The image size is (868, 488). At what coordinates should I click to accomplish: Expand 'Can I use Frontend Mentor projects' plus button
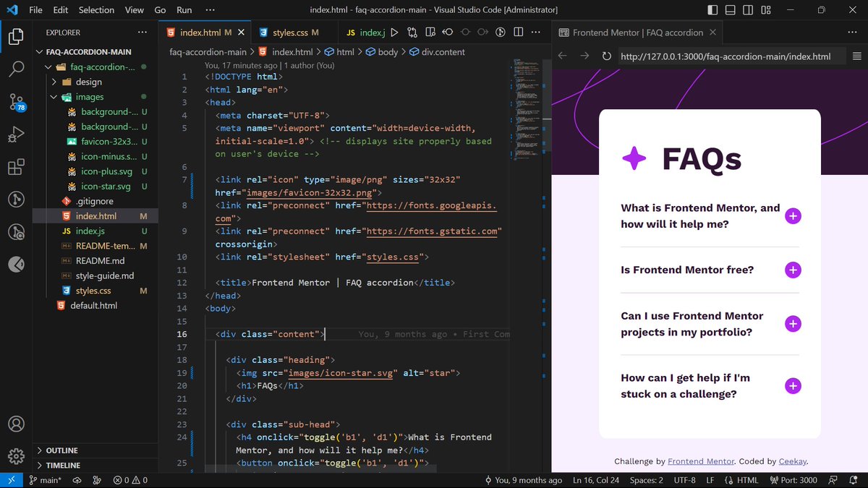point(793,324)
